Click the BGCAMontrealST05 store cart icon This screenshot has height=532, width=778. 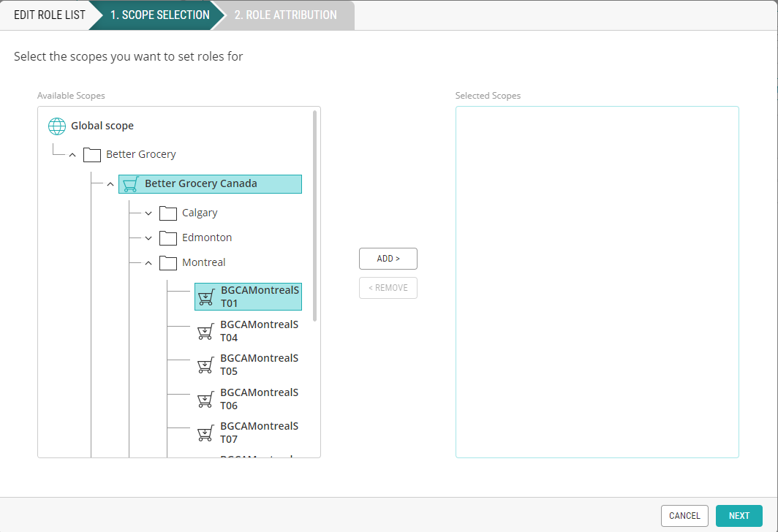tap(206, 365)
